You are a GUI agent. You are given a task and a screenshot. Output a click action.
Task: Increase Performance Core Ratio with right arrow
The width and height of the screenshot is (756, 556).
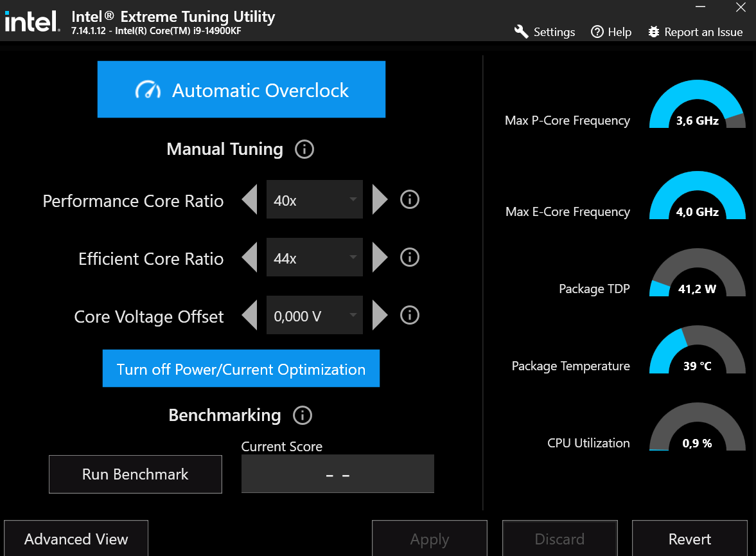[380, 199]
